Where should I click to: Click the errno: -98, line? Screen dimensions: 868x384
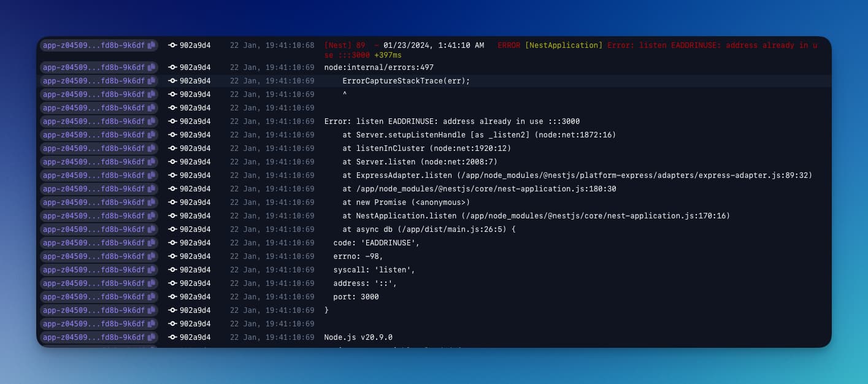point(358,256)
